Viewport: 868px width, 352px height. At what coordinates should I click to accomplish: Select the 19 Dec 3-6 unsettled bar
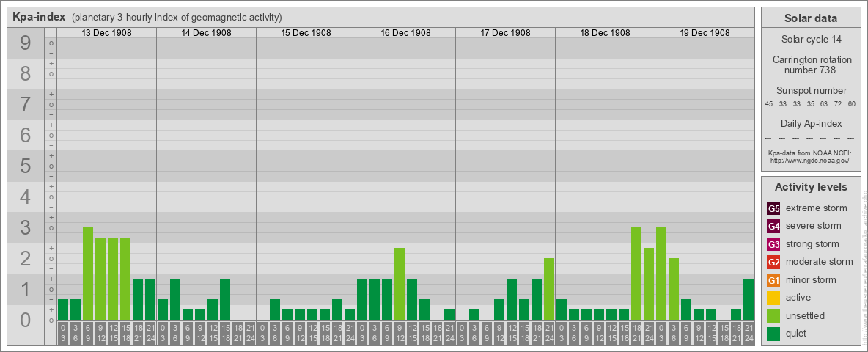click(x=673, y=290)
